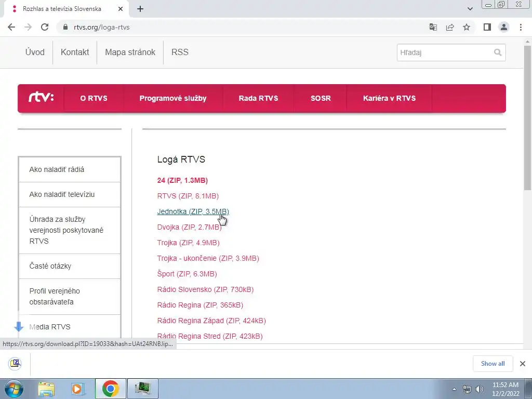Open the clock showing 11:52 AM
The image size is (532, 399).
505,389
